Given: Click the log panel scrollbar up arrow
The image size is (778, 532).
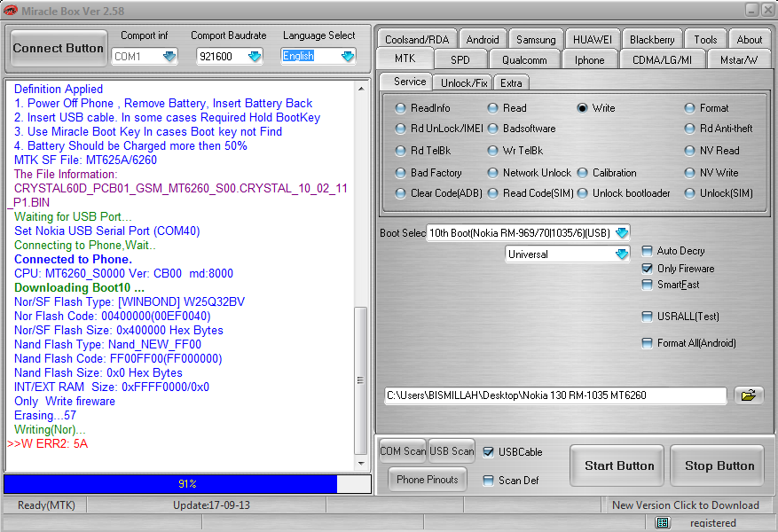Looking at the screenshot, I should (x=361, y=89).
